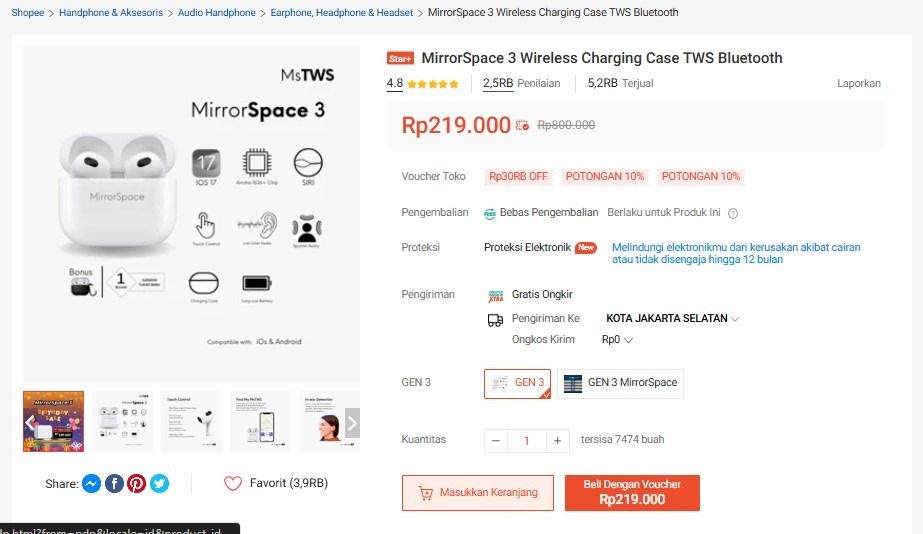Go to Handphone & Aksesoris breadcrumb
This screenshot has height=534, width=923.
(111, 13)
